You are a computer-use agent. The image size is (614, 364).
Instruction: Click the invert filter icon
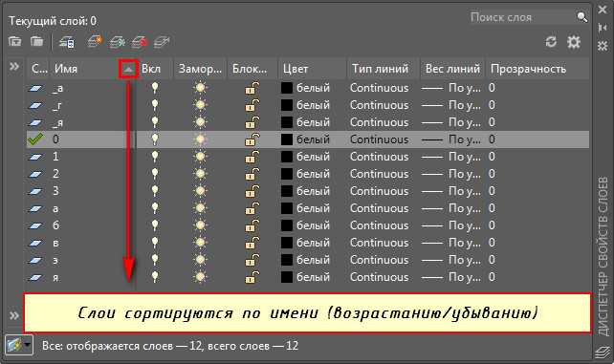[13, 345]
